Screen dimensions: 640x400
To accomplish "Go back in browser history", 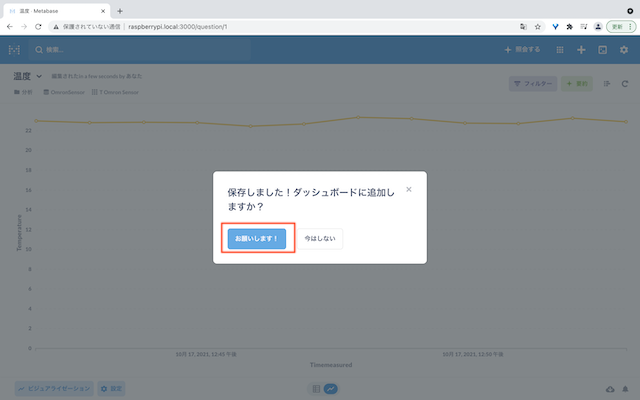I will [x=10, y=27].
